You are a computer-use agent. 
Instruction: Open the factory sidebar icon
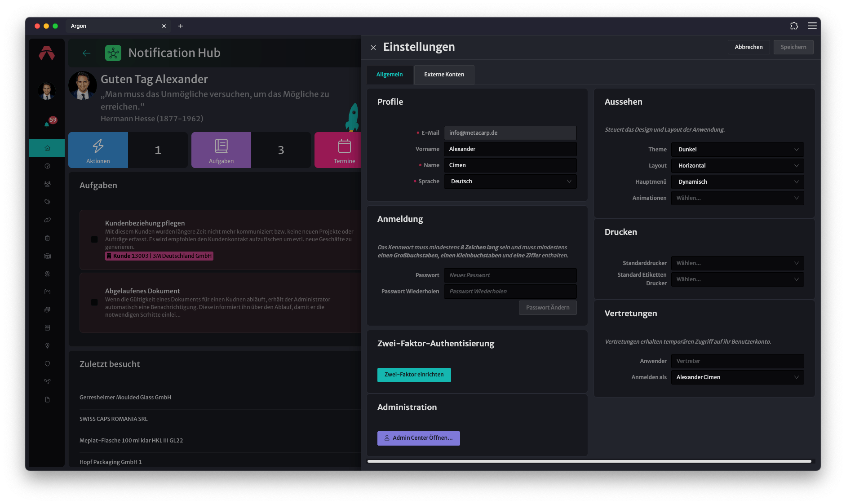point(47,292)
